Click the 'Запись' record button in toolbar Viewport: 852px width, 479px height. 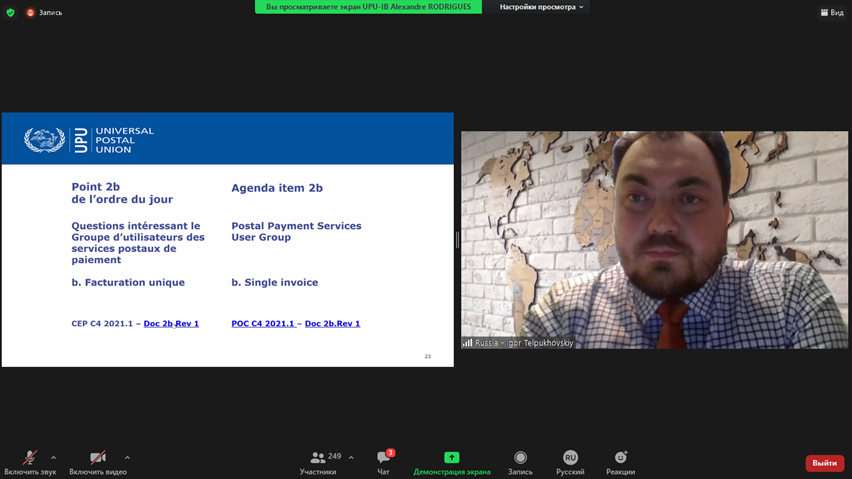[520, 463]
